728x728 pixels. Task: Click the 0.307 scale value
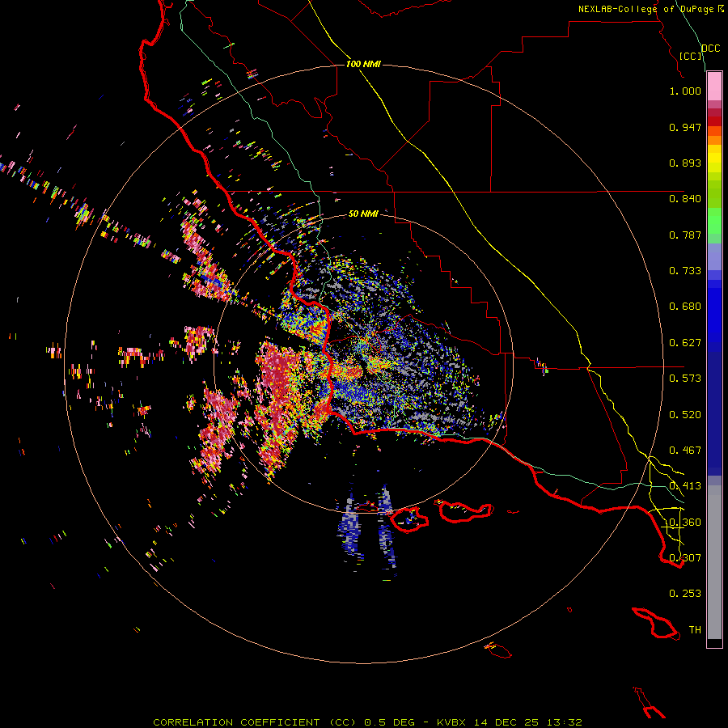(x=685, y=558)
